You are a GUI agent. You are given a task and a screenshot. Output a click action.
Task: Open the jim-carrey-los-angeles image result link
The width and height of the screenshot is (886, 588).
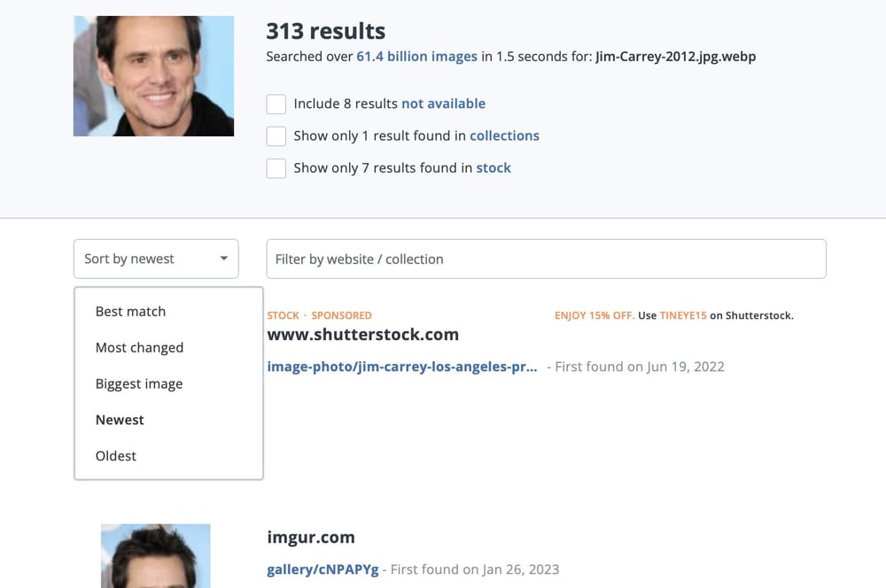(400, 366)
